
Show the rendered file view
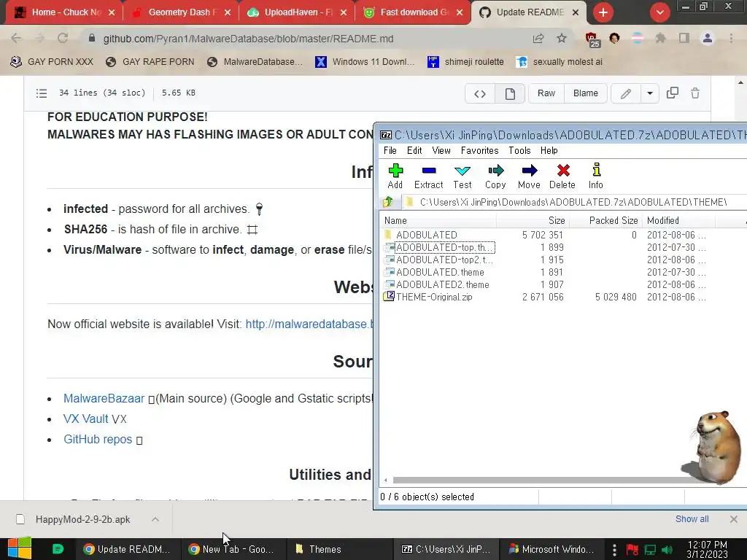[x=510, y=93]
